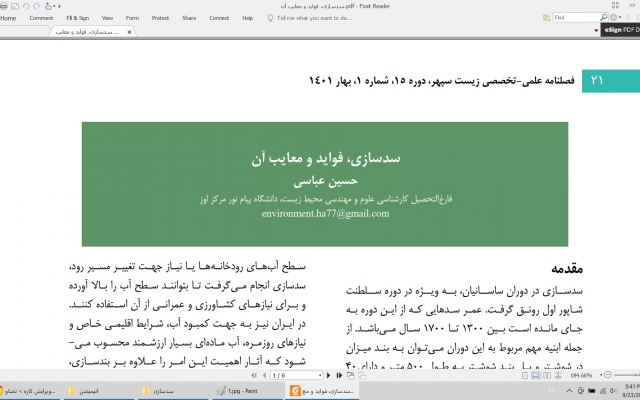640x400 pixels.
Task: Close the open PDF document tab
Action: coord(129,32)
